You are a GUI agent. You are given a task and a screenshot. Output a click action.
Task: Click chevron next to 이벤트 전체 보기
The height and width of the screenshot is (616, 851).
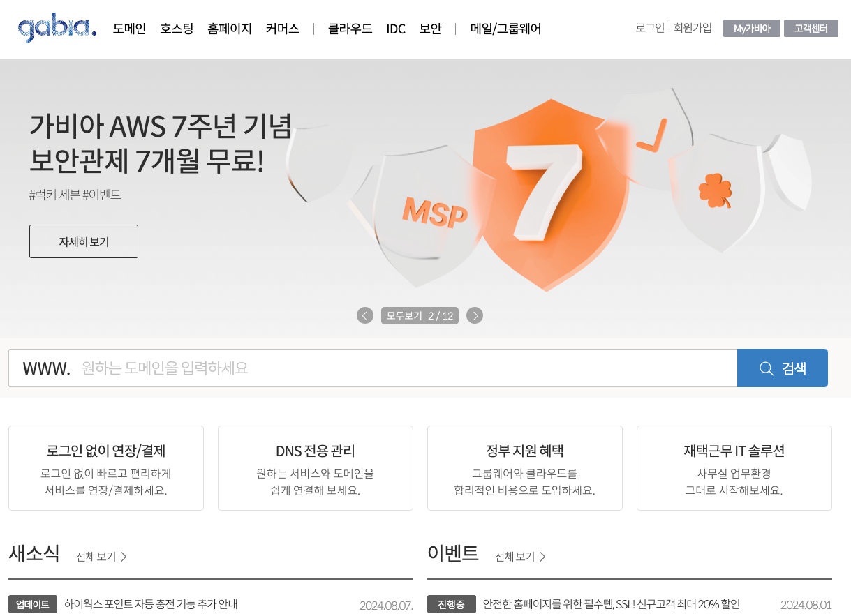(x=542, y=557)
